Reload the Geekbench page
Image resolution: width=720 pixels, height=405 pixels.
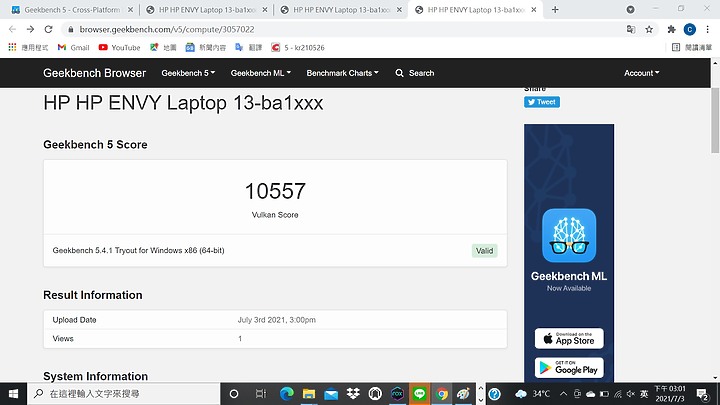pyautogui.click(x=48, y=29)
